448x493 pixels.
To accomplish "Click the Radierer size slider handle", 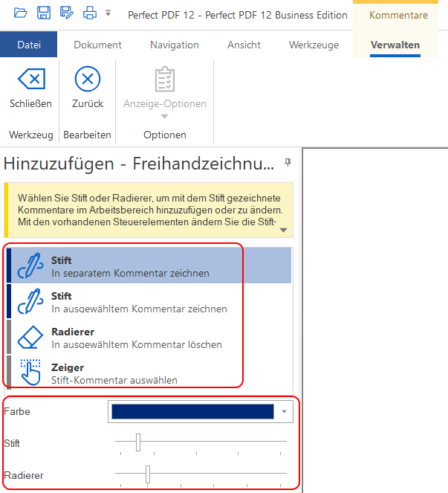I will click(148, 474).
